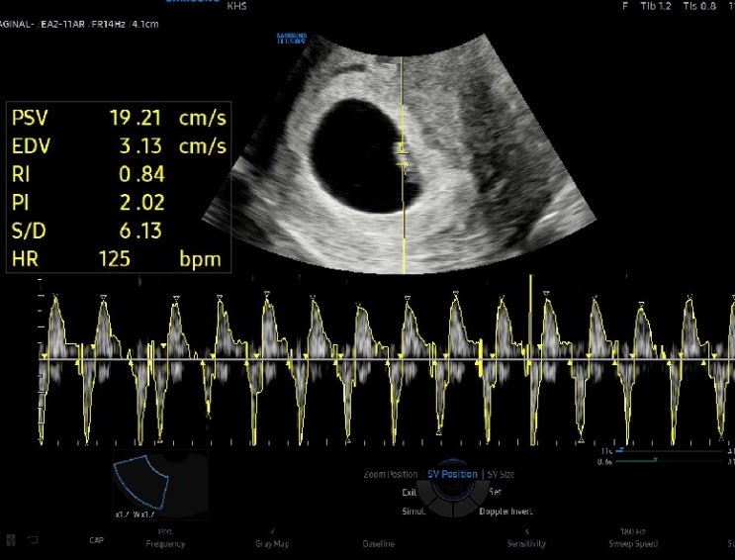
Task: Click the Doppler Invert function
Action: coord(505,512)
